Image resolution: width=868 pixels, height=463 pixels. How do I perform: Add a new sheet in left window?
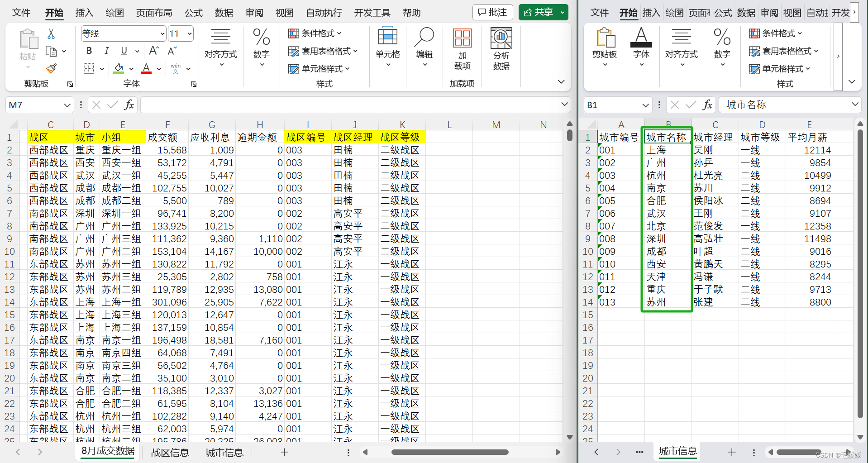coord(284,452)
